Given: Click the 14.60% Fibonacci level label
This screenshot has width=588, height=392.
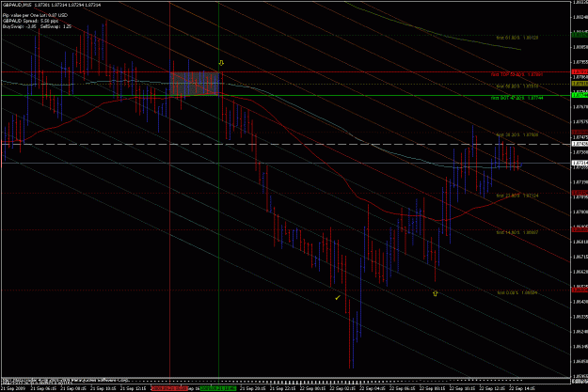Looking at the screenshot, I should 517,232.
